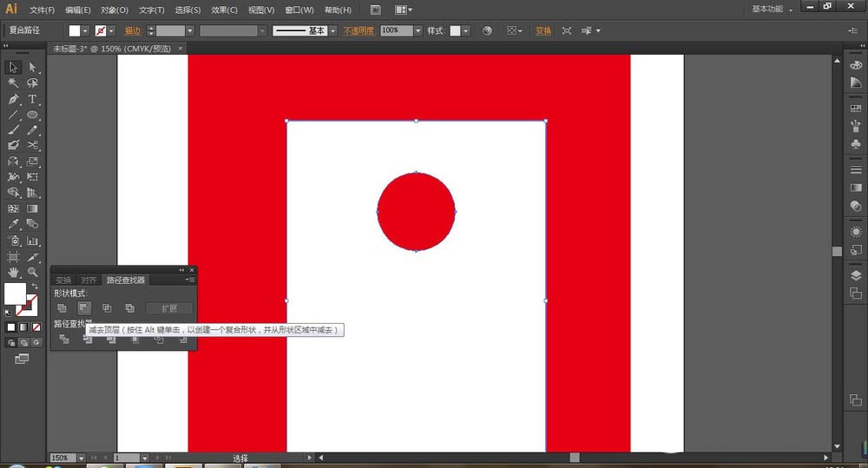868x468 pixels.
Task: Open the 对象(O) menu
Action: click(114, 10)
